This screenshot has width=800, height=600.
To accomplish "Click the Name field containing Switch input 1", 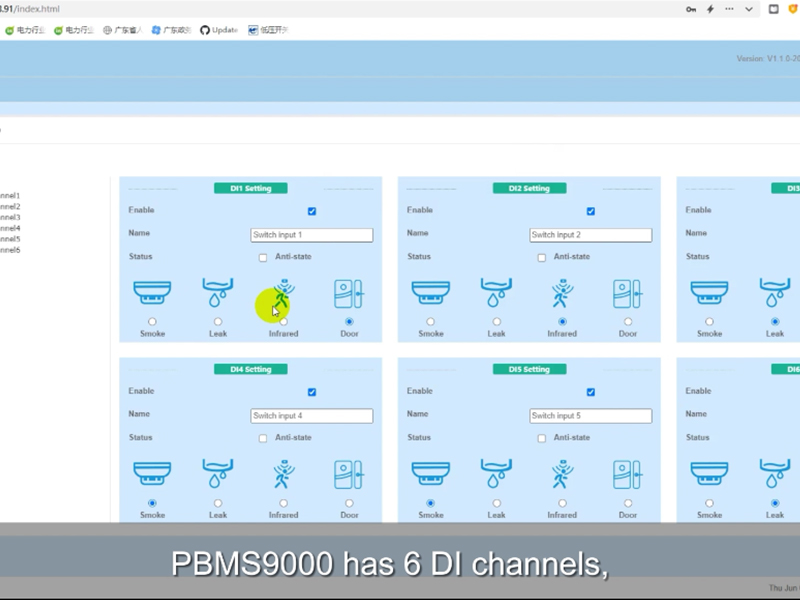I will point(311,235).
